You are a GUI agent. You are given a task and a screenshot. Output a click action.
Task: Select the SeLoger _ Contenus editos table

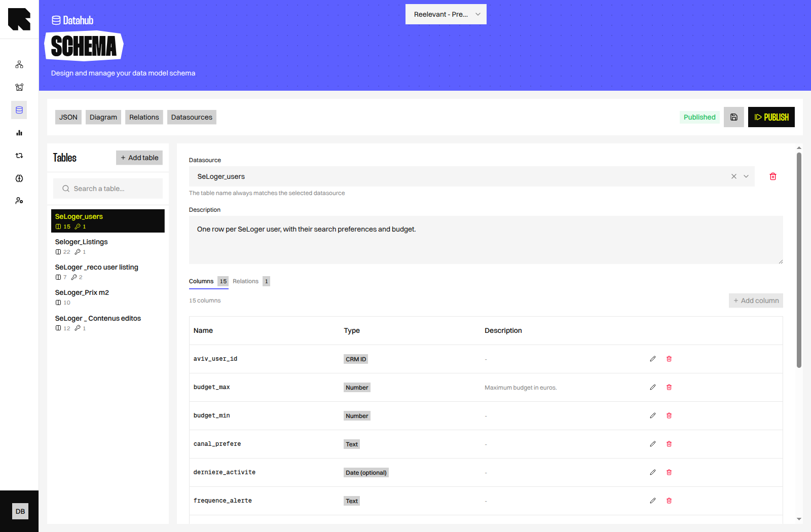[108, 323]
